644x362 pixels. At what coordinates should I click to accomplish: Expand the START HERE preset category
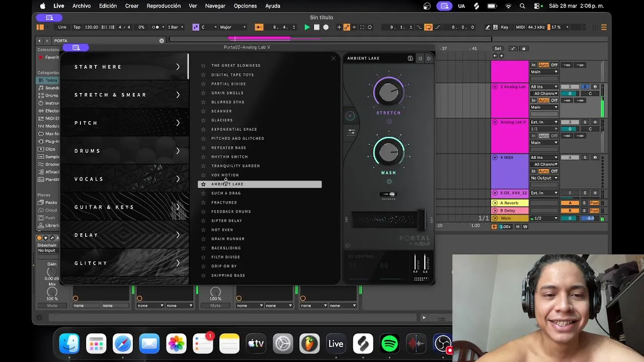124,67
